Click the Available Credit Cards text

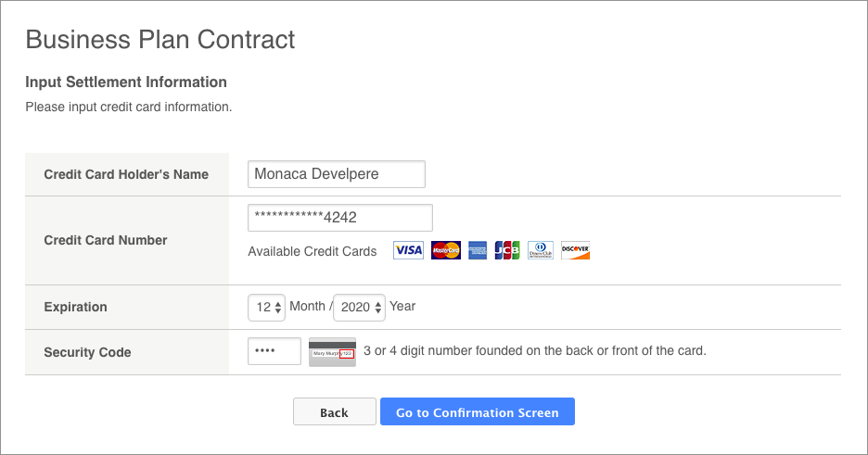click(313, 251)
